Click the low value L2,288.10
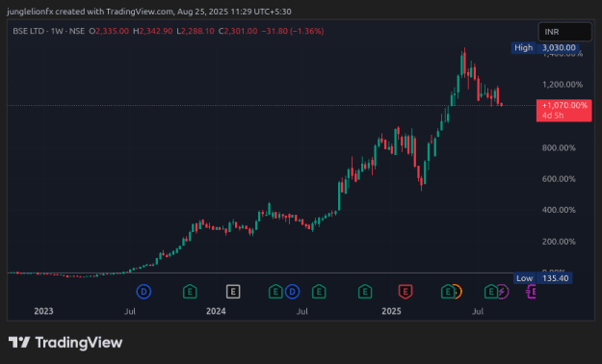602x364 pixels. 196,31
